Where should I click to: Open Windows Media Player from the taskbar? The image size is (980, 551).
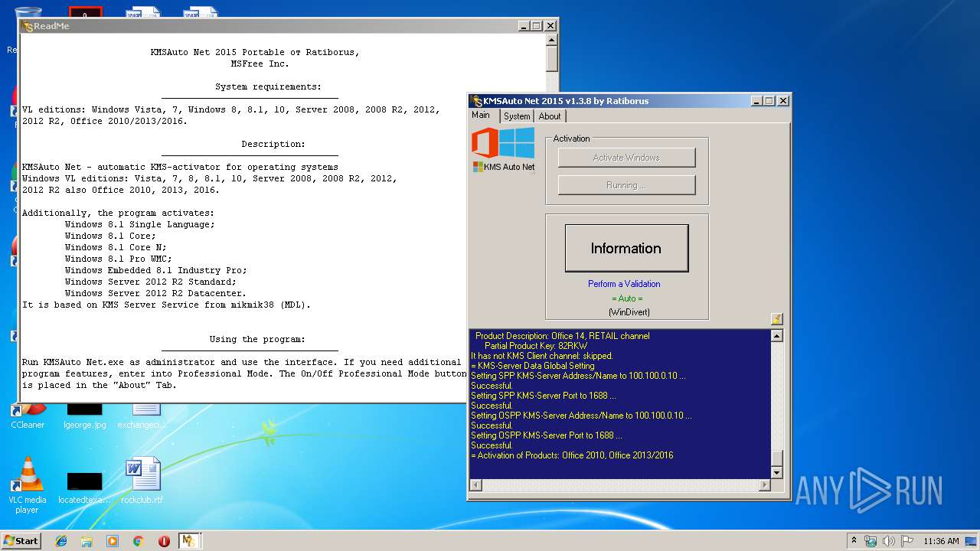113,541
